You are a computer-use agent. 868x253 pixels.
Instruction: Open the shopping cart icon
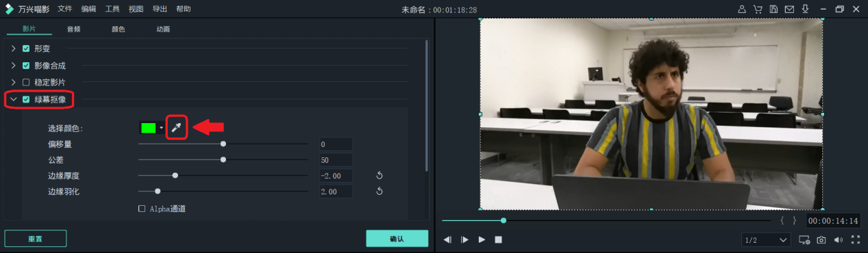(758, 9)
